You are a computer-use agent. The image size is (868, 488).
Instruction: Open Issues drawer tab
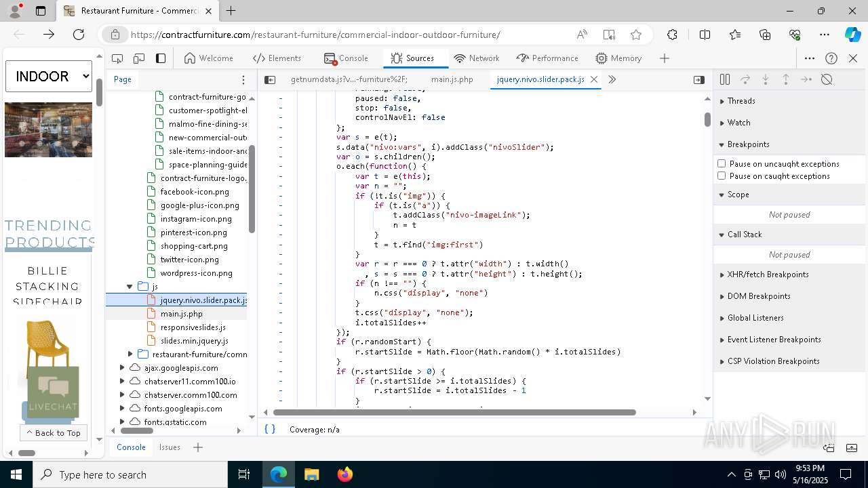click(170, 447)
